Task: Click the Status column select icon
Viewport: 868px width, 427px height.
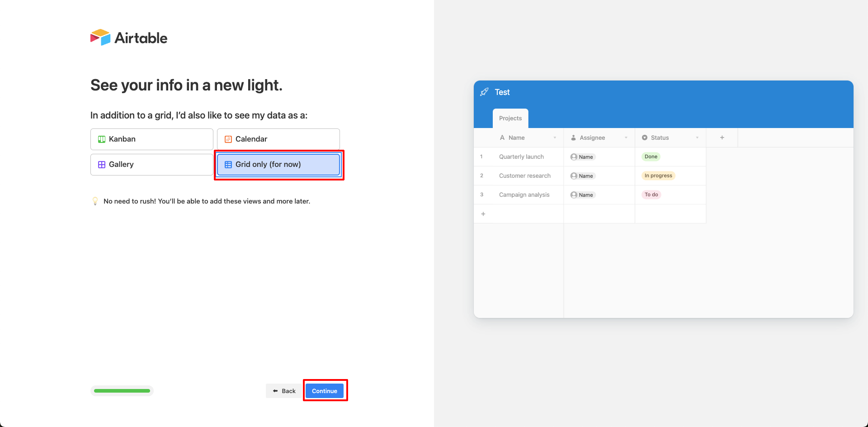Action: tap(645, 138)
